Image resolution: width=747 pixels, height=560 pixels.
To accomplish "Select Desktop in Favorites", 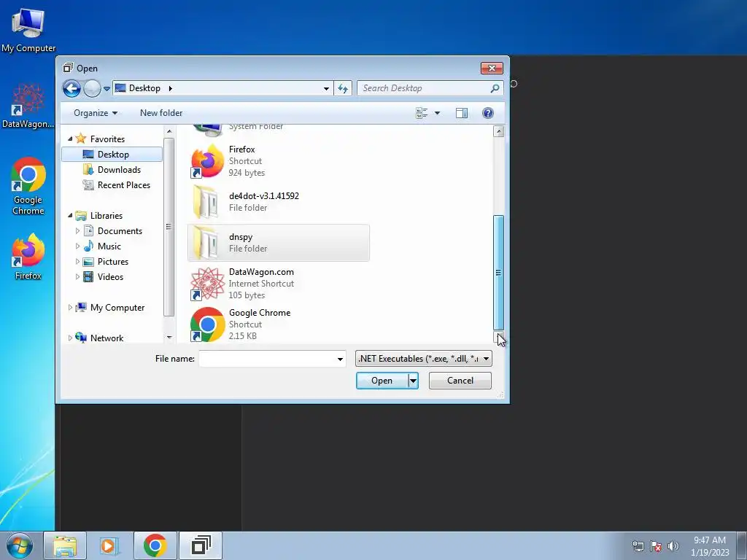I will click(x=113, y=155).
